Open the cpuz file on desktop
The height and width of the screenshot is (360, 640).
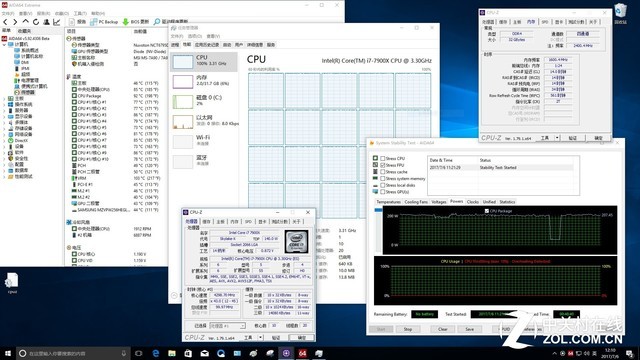coord(12,283)
